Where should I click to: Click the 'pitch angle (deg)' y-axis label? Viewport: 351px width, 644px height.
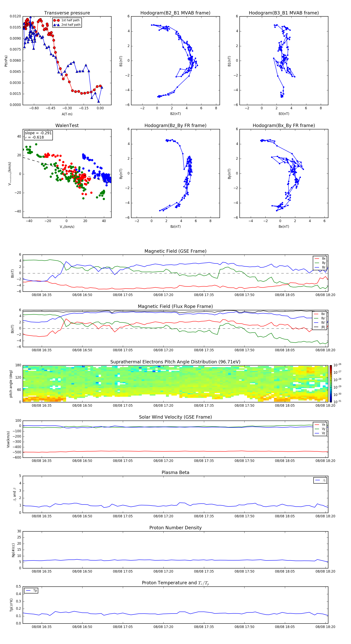click(x=11, y=383)
